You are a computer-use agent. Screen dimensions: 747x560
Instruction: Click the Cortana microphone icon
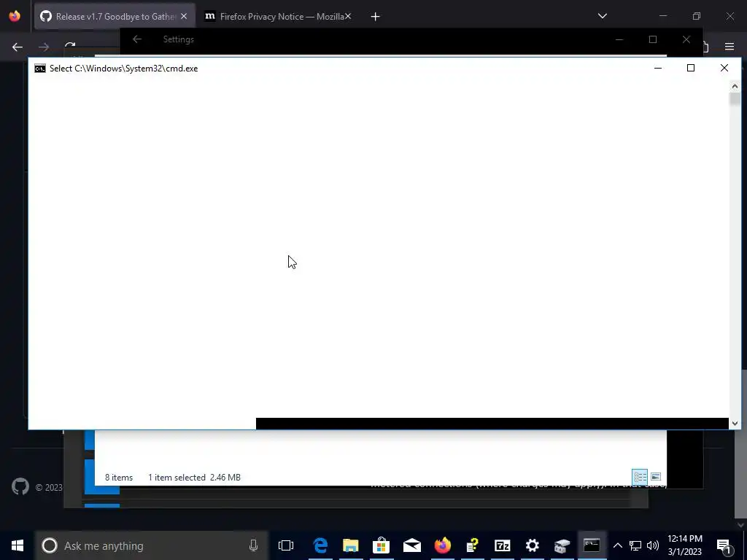(x=253, y=545)
